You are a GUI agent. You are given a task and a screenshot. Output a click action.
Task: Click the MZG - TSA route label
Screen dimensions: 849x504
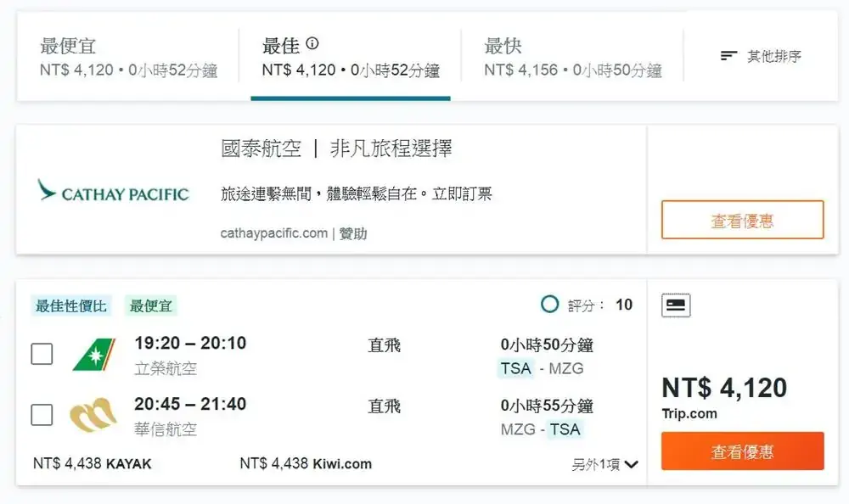[540, 429]
